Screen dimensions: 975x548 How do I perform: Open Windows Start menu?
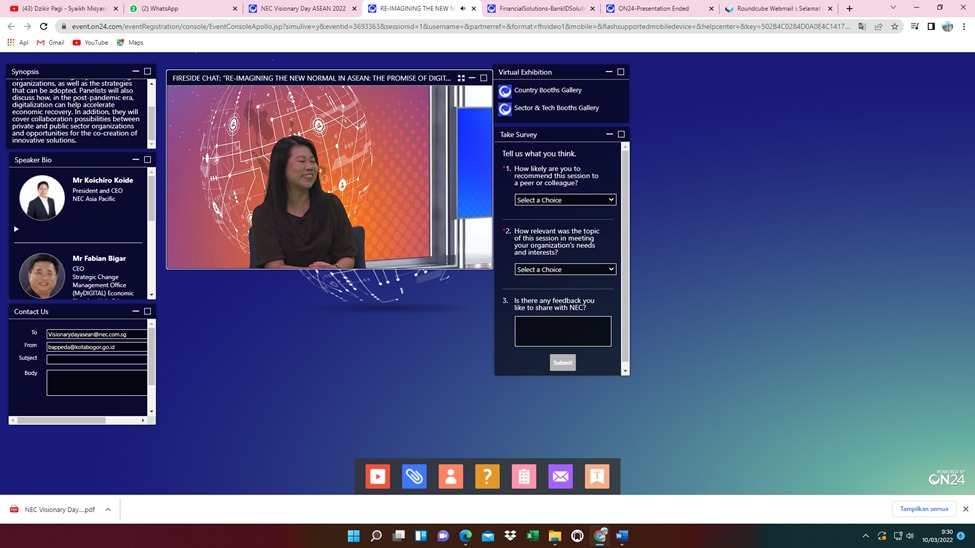click(x=354, y=536)
